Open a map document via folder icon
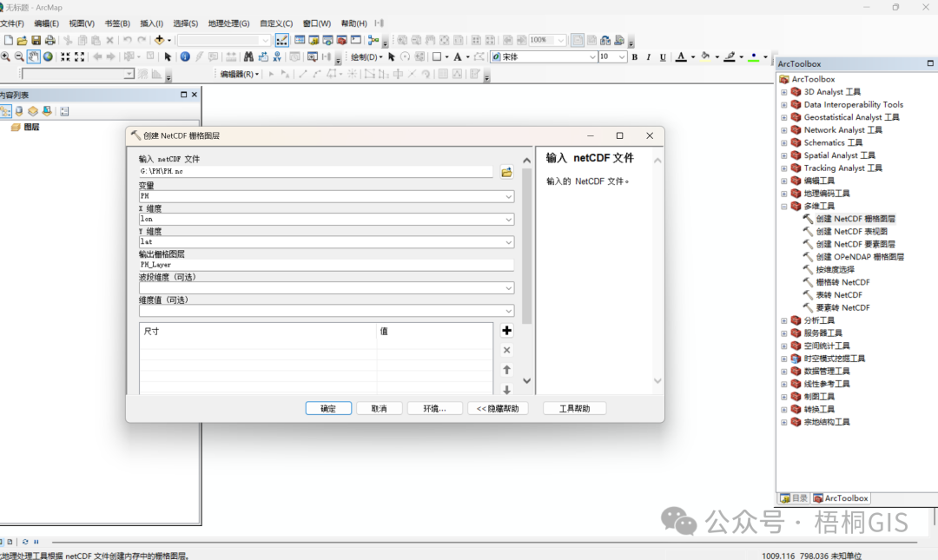Screen dimensions: 938x560 22,40
